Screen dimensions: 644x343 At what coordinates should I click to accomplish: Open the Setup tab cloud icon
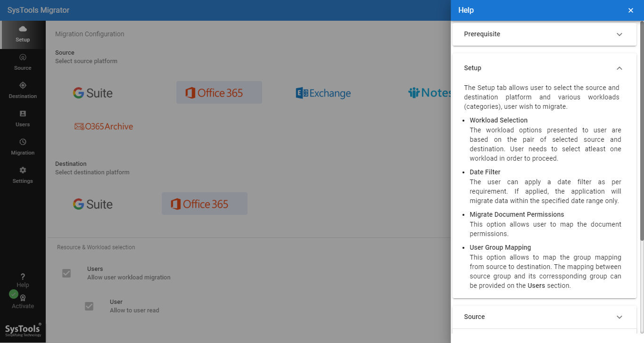click(x=23, y=29)
